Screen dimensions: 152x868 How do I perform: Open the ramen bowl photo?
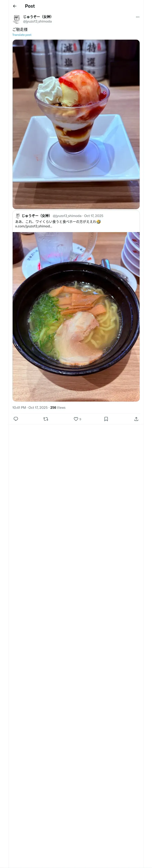(x=76, y=316)
